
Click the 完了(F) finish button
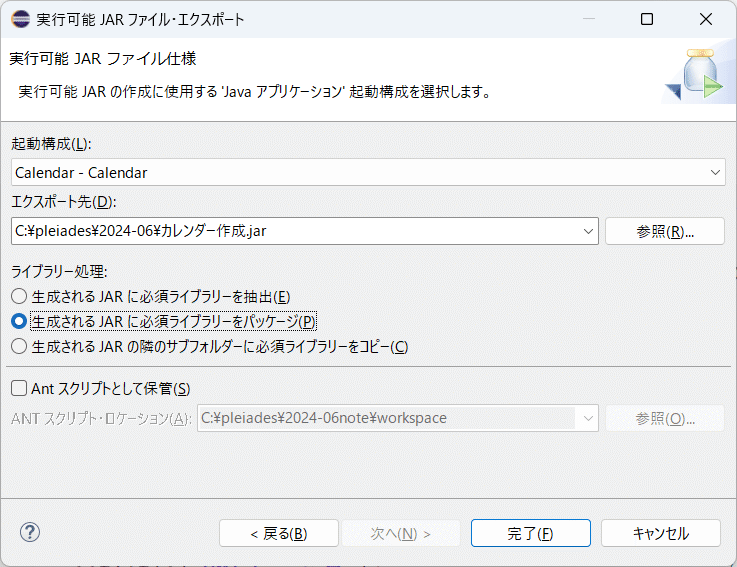coord(531,533)
